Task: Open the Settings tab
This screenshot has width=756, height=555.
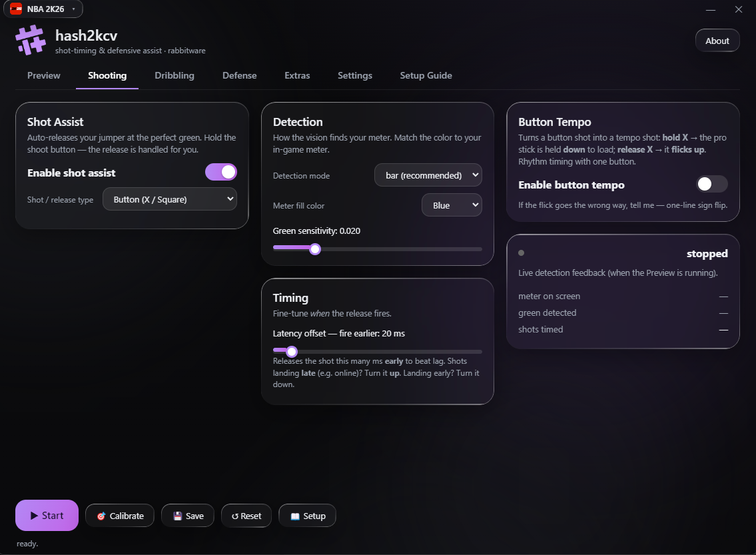Action: [355, 76]
